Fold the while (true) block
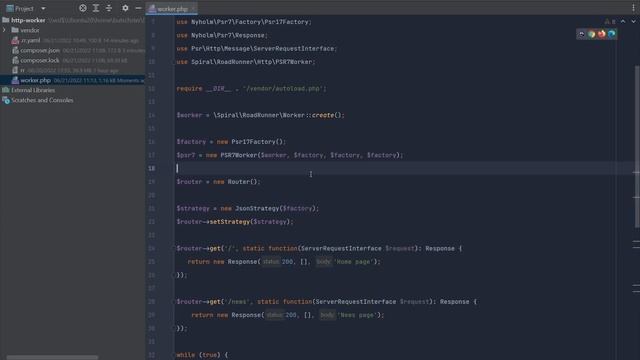The height and width of the screenshot is (360, 640). (x=173, y=355)
